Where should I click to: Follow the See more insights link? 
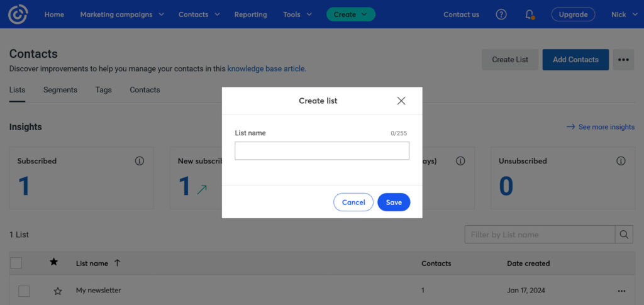pyautogui.click(x=600, y=127)
